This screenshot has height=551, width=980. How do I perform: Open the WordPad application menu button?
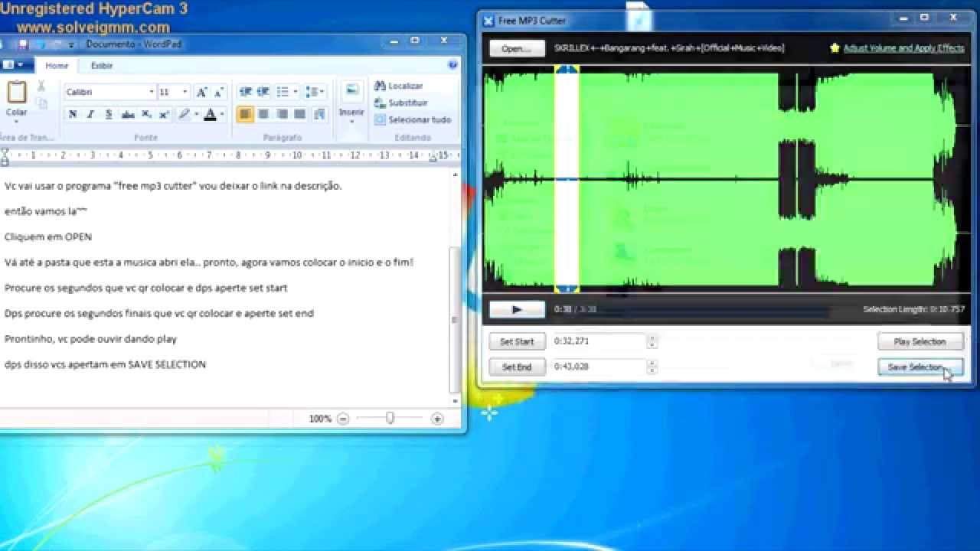(x=15, y=65)
